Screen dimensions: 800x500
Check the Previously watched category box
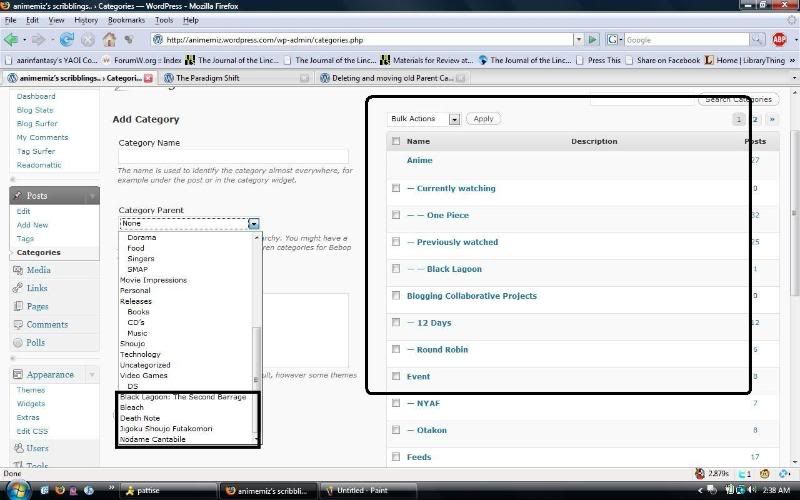396,242
